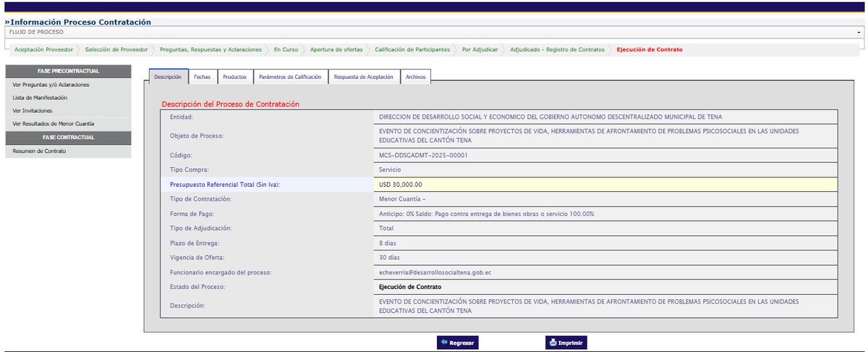This screenshot has width=868, height=352.
Task: Click the Fase Contractual header
Action: 68,137
